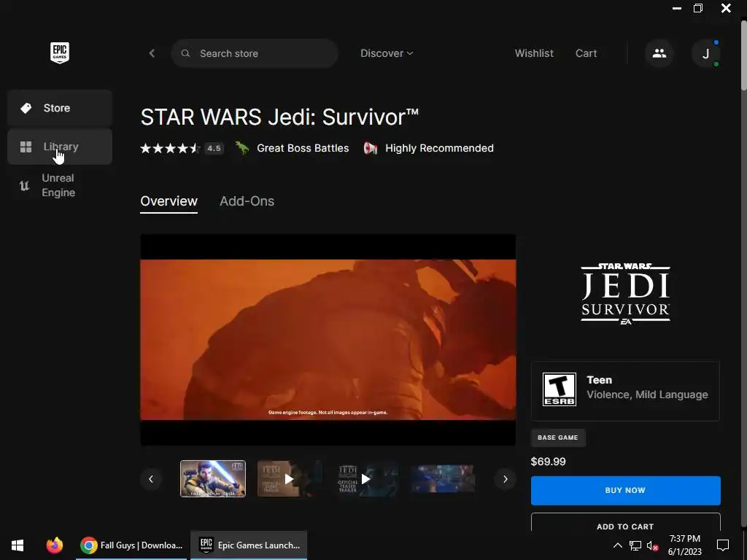
Task: Open the Cart link
Action: (586, 53)
